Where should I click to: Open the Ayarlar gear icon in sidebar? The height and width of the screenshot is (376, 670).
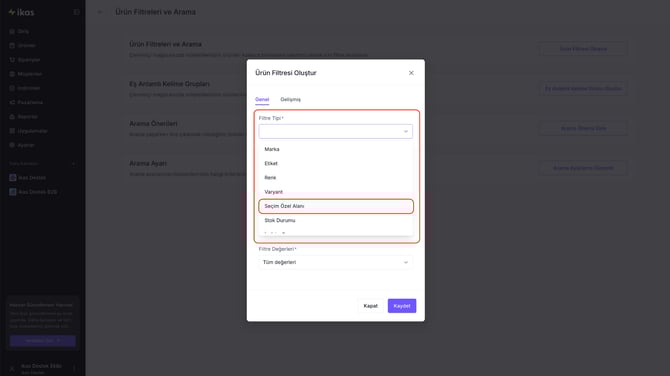coord(12,145)
